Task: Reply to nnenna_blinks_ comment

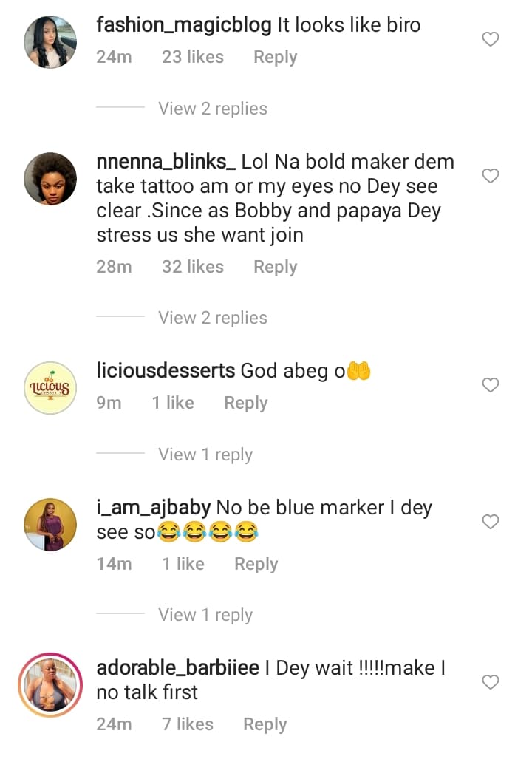Action: pos(275,267)
